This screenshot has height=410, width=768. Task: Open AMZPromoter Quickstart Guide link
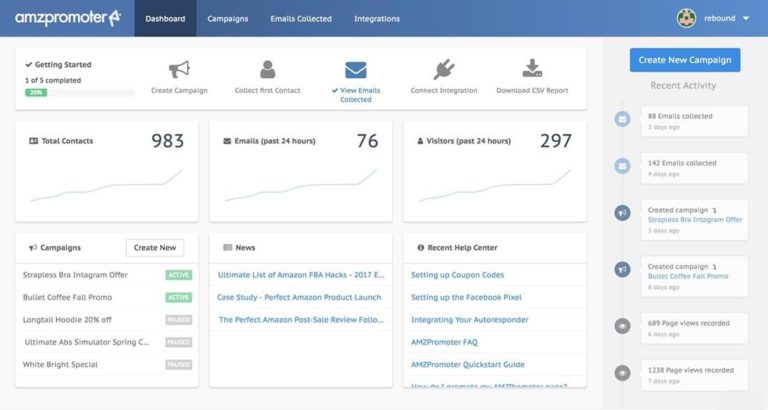click(x=468, y=364)
